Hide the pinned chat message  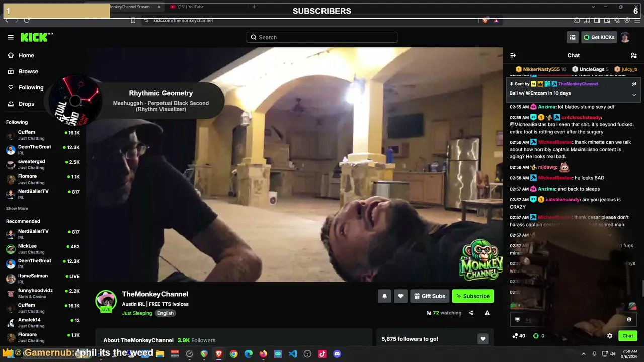pyautogui.click(x=634, y=84)
